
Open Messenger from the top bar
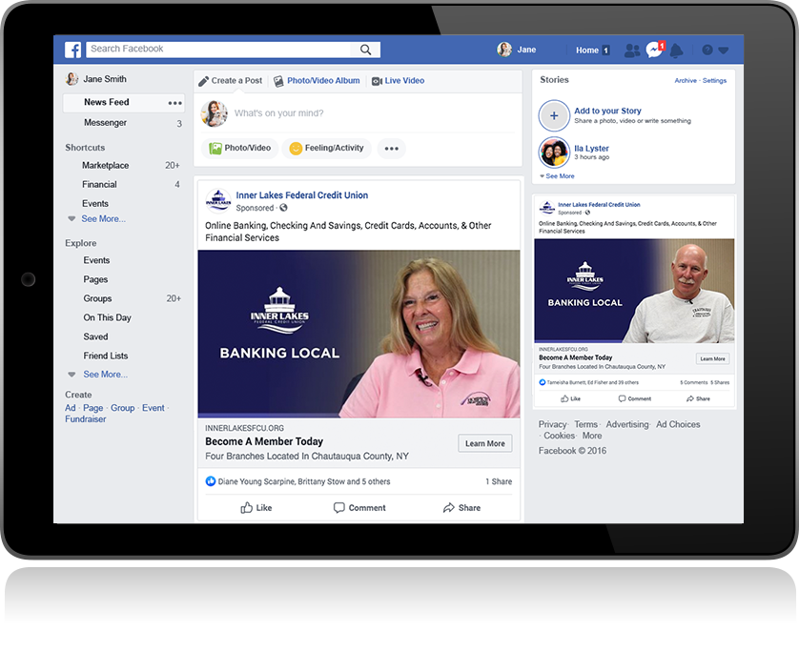click(653, 50)
